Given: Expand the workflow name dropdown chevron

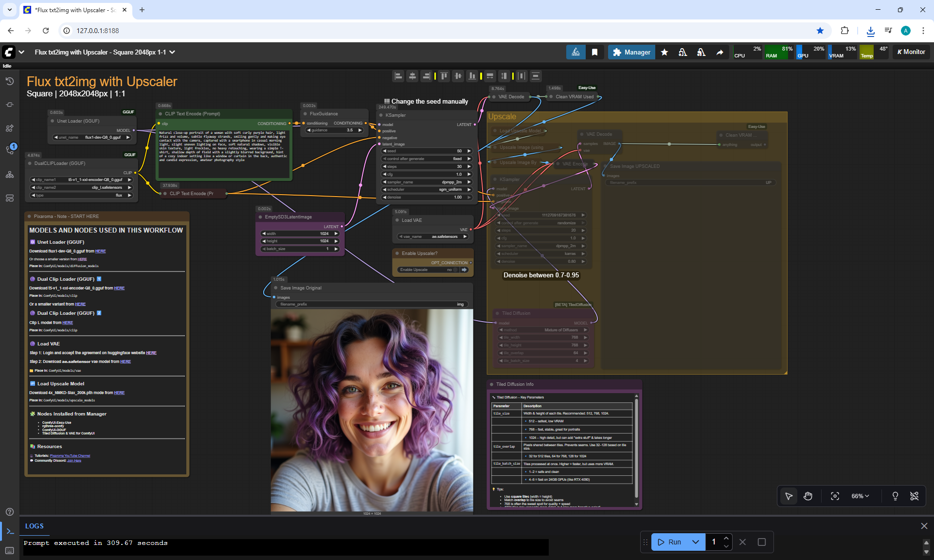Looking at the screenshot, I should click(x=172, y=52).
